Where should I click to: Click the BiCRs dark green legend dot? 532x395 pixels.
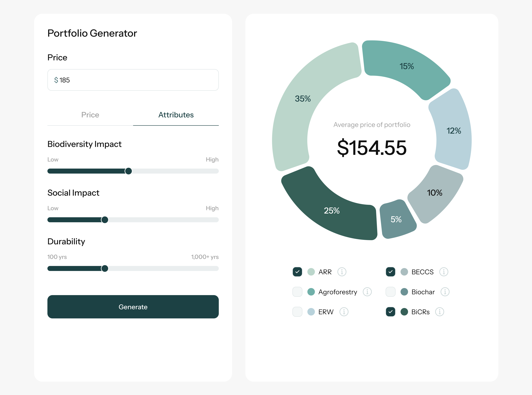(x=404, y=312)
